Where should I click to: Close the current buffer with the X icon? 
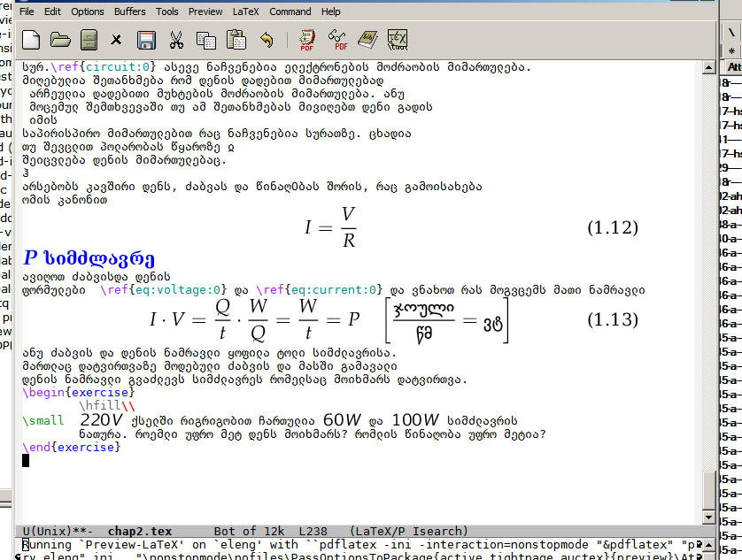pos(117,40)
